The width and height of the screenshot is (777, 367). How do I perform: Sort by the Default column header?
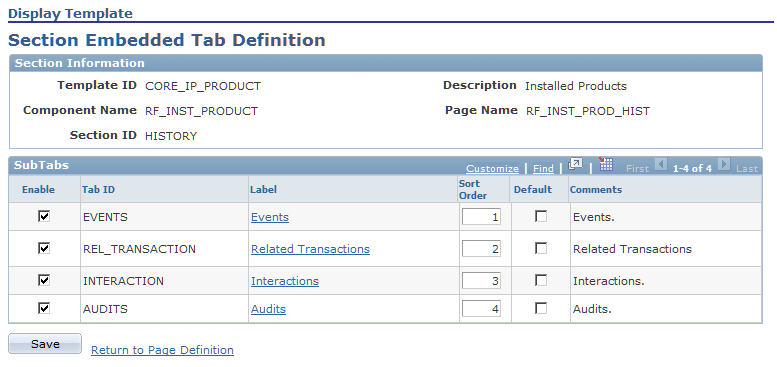pyautogui.click(x=533, y=190)
